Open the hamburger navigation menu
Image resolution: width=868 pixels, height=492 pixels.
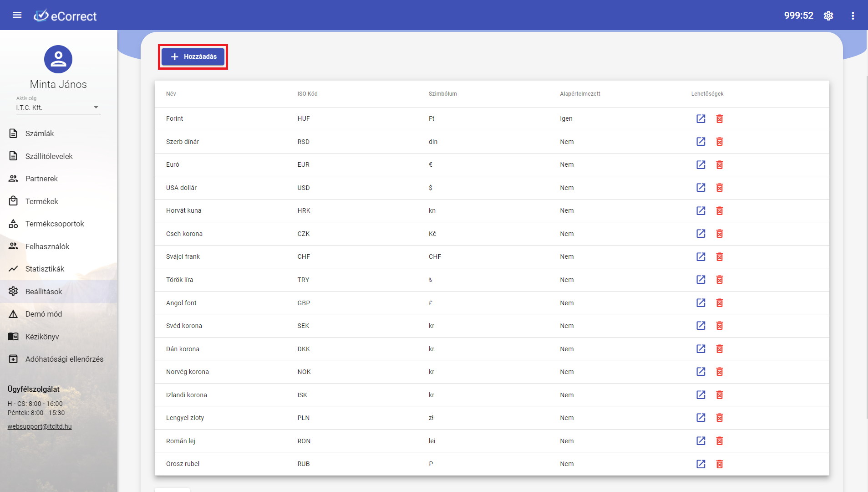click(x=17, y=15)
